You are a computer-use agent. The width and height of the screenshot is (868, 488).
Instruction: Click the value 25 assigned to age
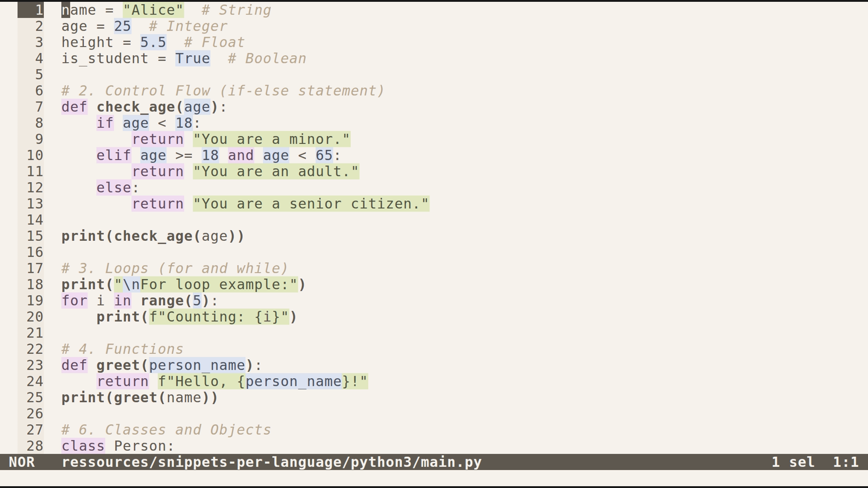[122, 26]
